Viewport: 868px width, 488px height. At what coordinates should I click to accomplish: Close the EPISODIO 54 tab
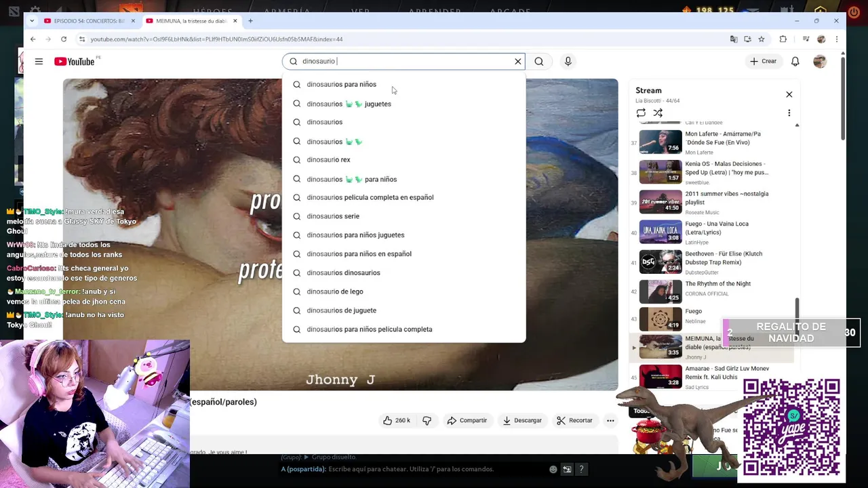point(133,21)
